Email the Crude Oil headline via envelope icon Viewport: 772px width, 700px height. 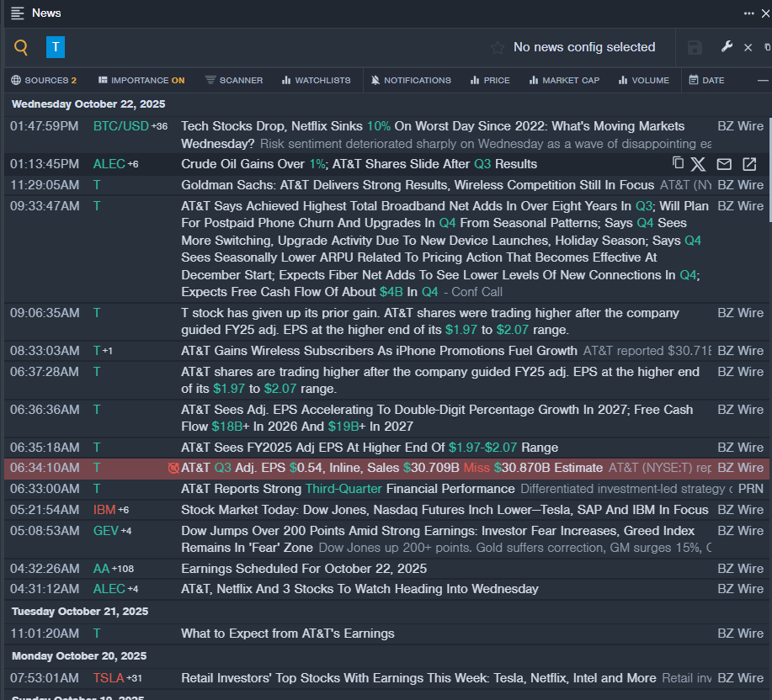[724, 164]
